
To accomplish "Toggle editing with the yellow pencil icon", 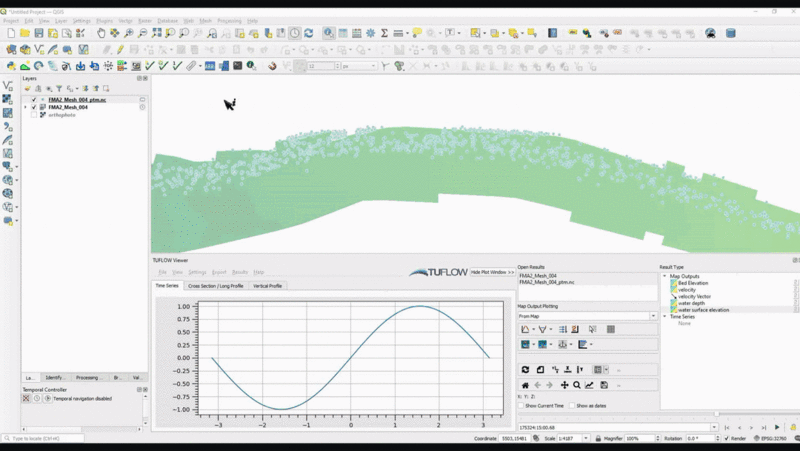I will coord(120,49).
